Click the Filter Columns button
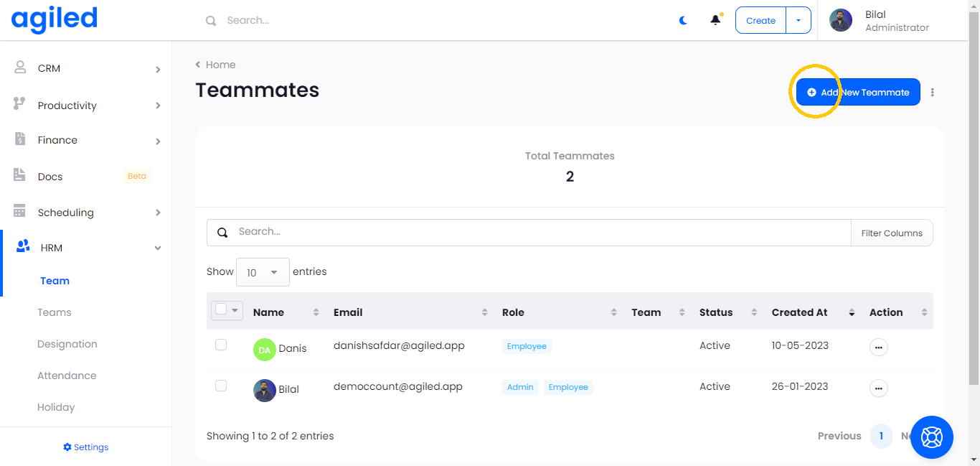 [892, 233]
